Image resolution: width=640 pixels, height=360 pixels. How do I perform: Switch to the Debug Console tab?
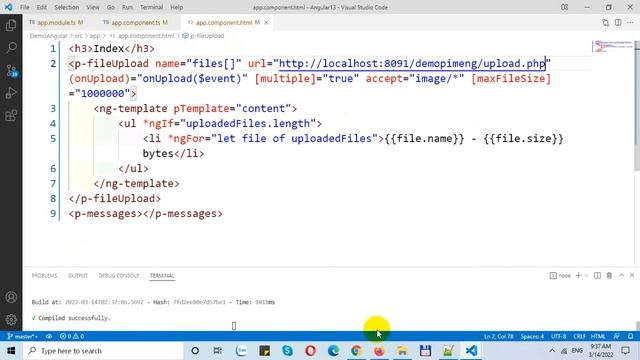pyautogui.click(x=119, y=276)
